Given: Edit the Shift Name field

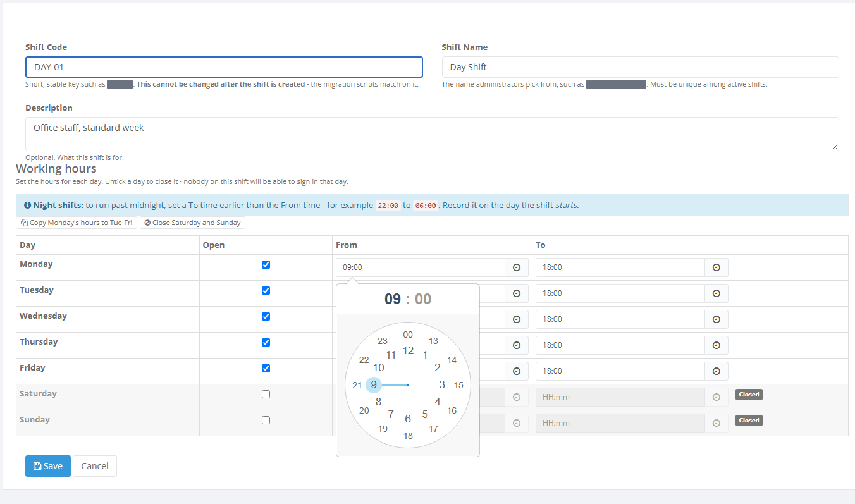Looking at the screenshot, I should click(x=640, y=67).
